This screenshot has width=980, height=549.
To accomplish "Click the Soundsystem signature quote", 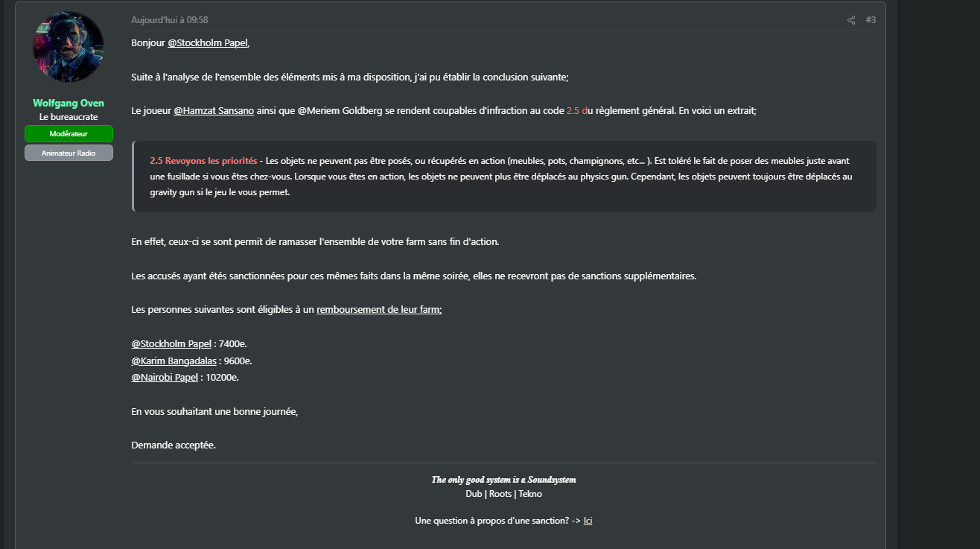I will [503, 480].
